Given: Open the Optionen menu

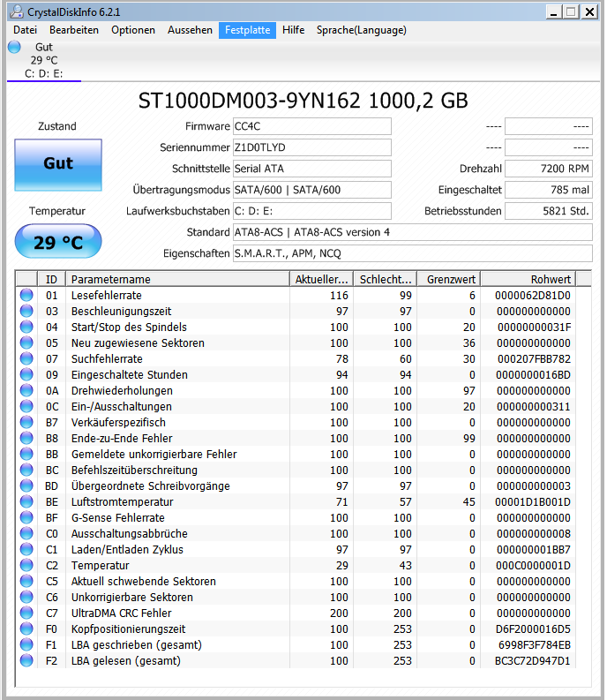Looking at the screenshot, I should [133, 30].
